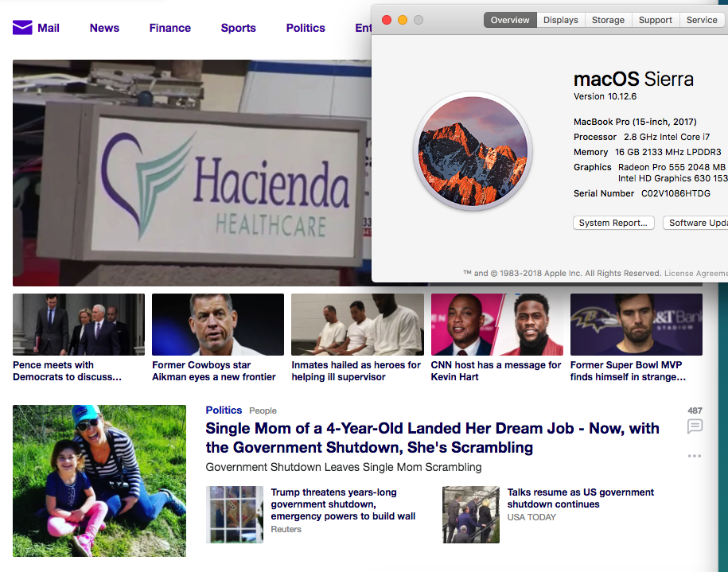Select '16 GB 2133 MHz LPDDR3' memory value
The image size is (728, 572).
668,152
